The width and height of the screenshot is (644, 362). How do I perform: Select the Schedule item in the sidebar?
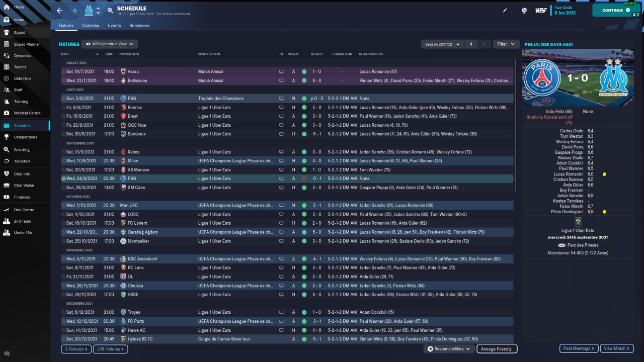click(x=25, y=126)
